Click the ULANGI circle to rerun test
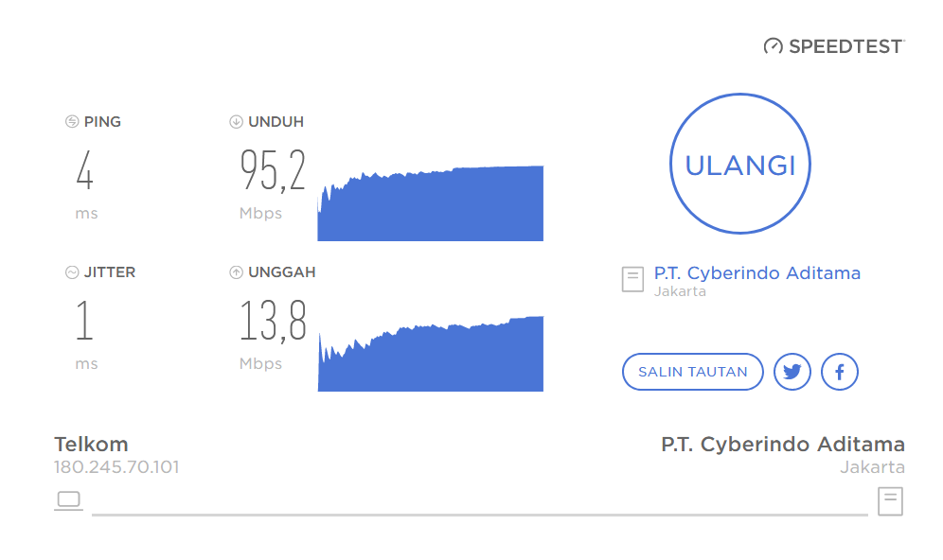 coord(739,165)
